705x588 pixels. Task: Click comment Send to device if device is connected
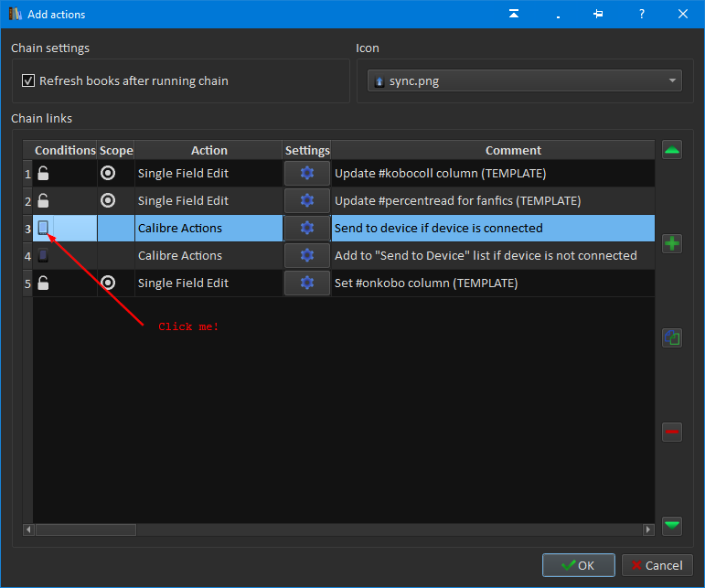(438, 228)
